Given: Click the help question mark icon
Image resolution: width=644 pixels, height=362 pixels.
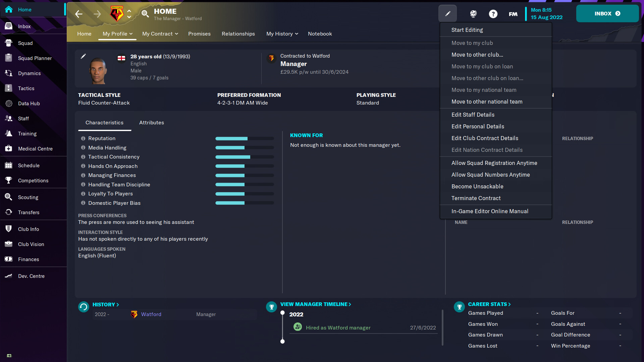Looking at the screenshot, I should point(493,13).
